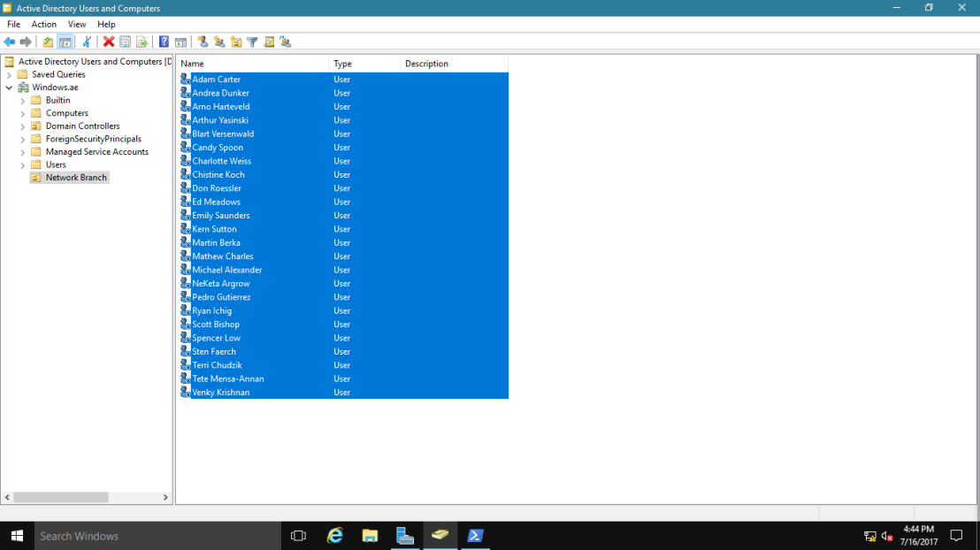Open Internet Explorer from taskbar

click(x=335, y=536)
